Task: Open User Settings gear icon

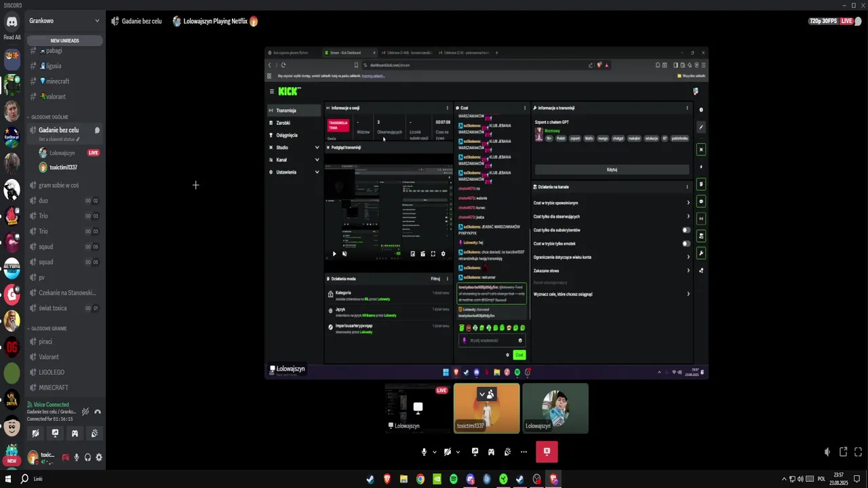Action: click(99, 457)
